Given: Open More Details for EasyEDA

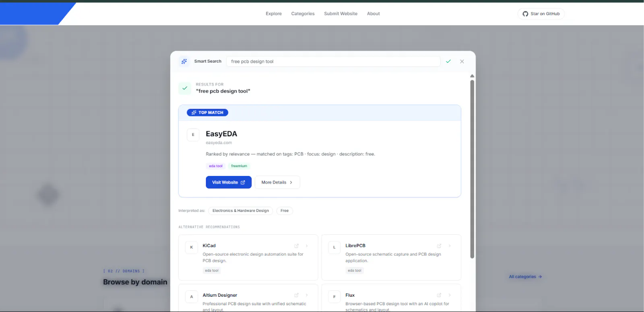Looking at the screenshot, I should tap(277, 182).
